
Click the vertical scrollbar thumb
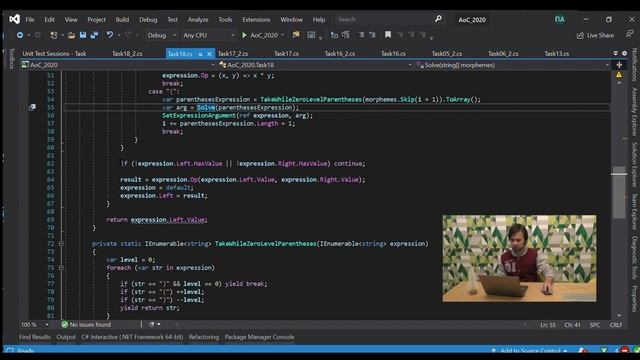(619, 192)
